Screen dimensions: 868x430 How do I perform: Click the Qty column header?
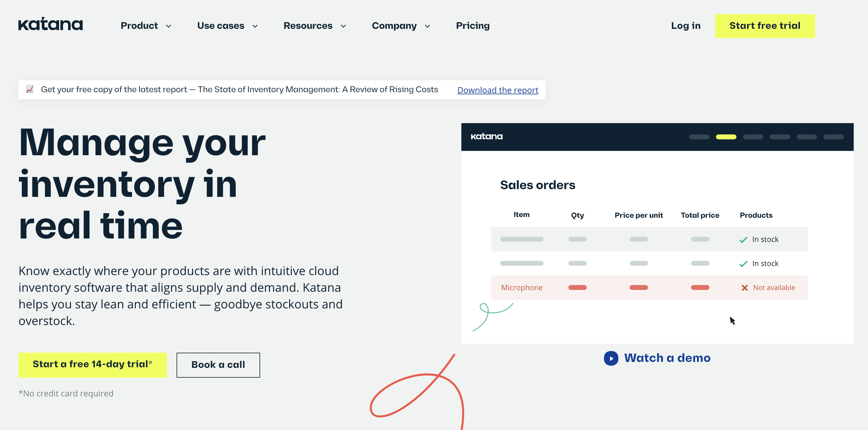pos(577,215)
